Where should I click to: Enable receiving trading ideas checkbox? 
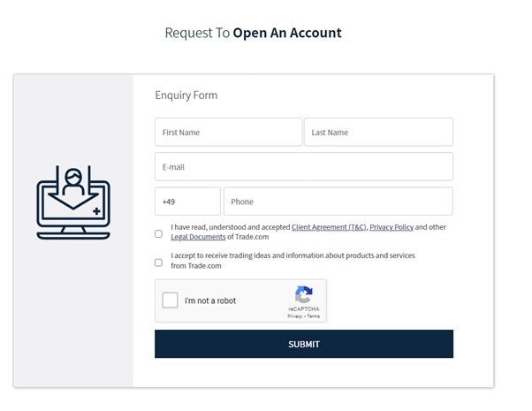click(x=158, y=263)
